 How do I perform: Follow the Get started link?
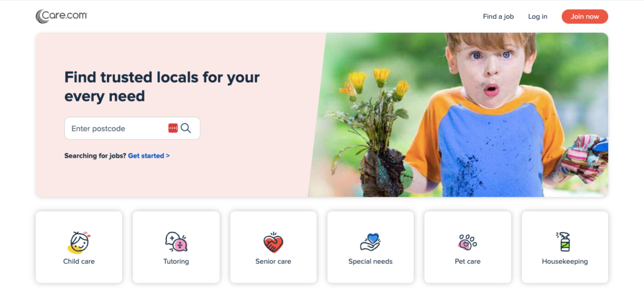pyautogui.click(x=148, y=156)
